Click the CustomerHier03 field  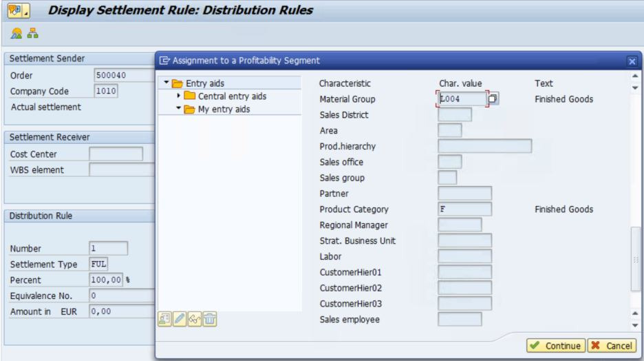click(x=464, y=303)
